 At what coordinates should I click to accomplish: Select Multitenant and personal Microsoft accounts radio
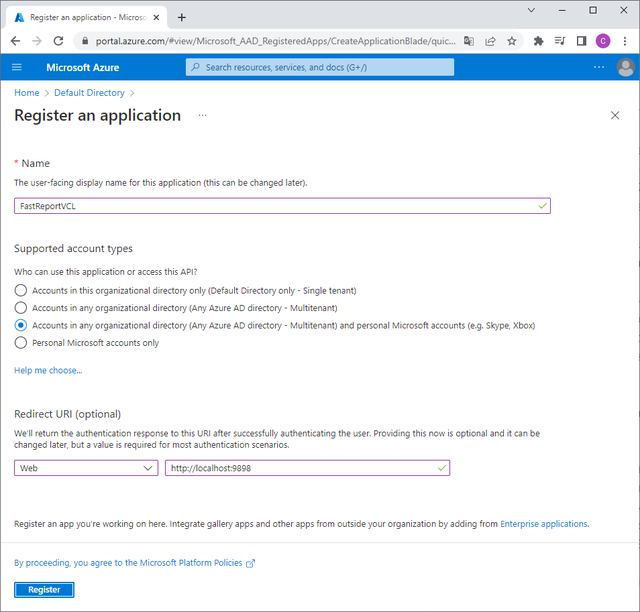coord(21,325)
